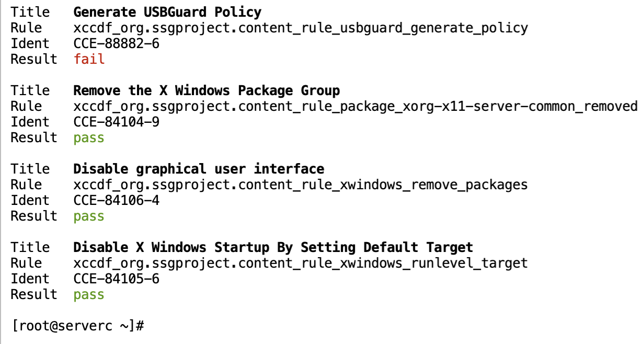Click the "Disable X Windows Startup" title text
This screenshot has height=344, width=644.
click(x=273, y=247)
